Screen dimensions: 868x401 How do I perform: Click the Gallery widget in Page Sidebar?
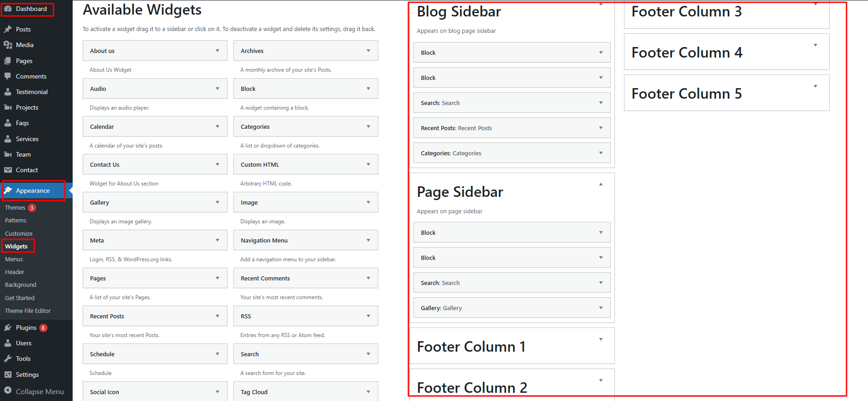click(x=512, y=308)
